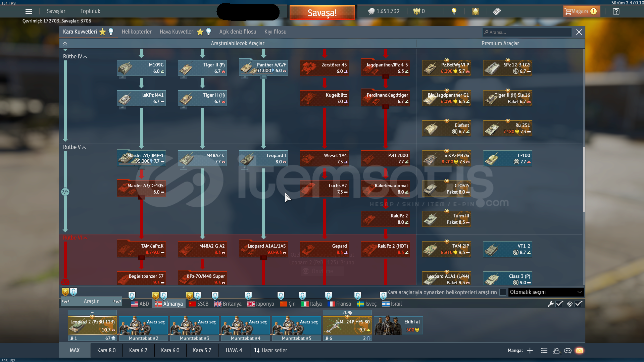Viewport: 644px width, 362px height.
Task: Switch to Kıyı filosu tab
Action: point(275,32)
